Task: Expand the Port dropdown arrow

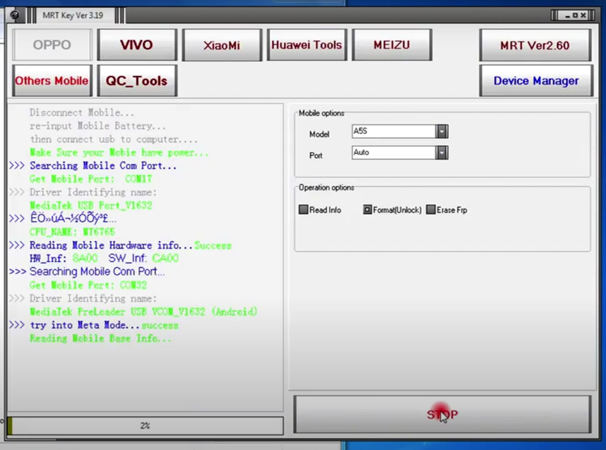Action: pos(442,153)
